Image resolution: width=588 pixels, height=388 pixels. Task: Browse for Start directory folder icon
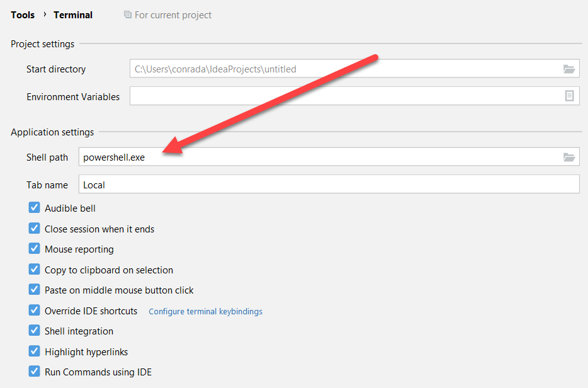tap(569, 69)
